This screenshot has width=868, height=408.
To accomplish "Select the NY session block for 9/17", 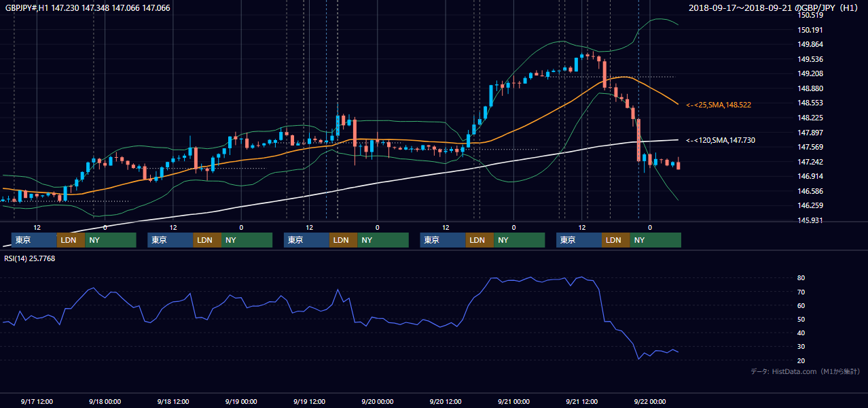I will (x=111, y=240).
